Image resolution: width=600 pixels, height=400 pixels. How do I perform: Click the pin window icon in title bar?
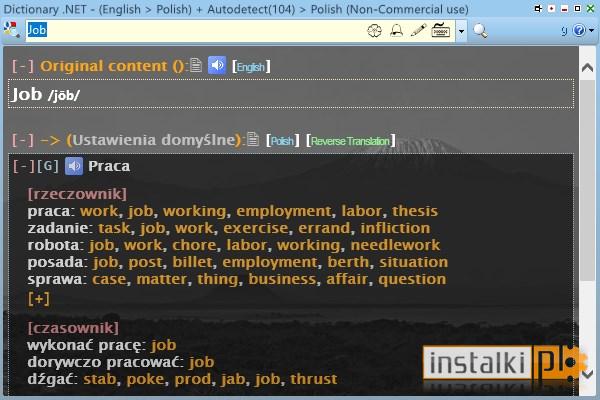point(538,8)
